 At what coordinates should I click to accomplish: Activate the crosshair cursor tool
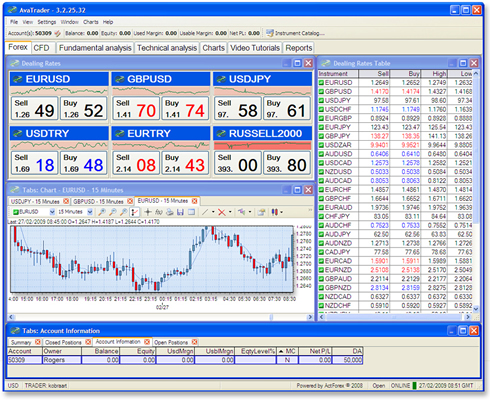tap(148, 212)
